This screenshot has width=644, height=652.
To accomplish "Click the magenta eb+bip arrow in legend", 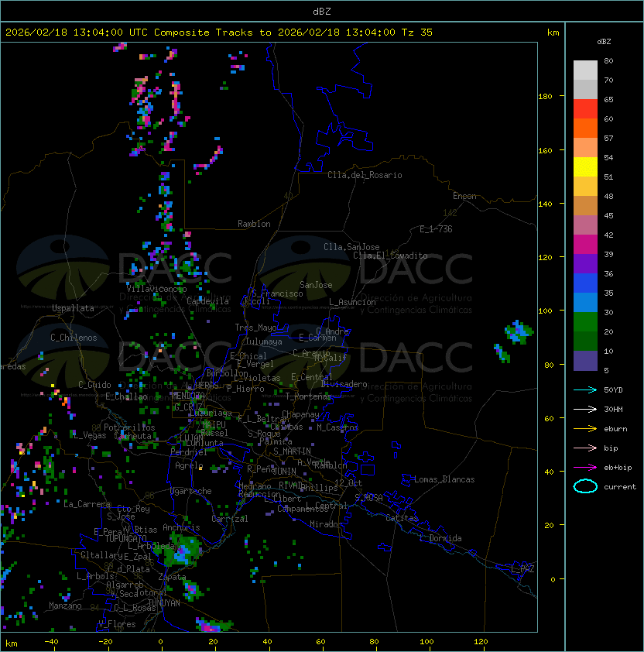I will (x=585, y=468).
